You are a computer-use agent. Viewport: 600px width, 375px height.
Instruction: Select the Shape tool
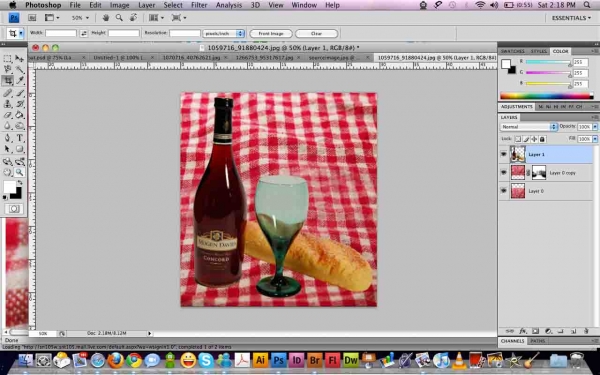(x=20, y=149)
